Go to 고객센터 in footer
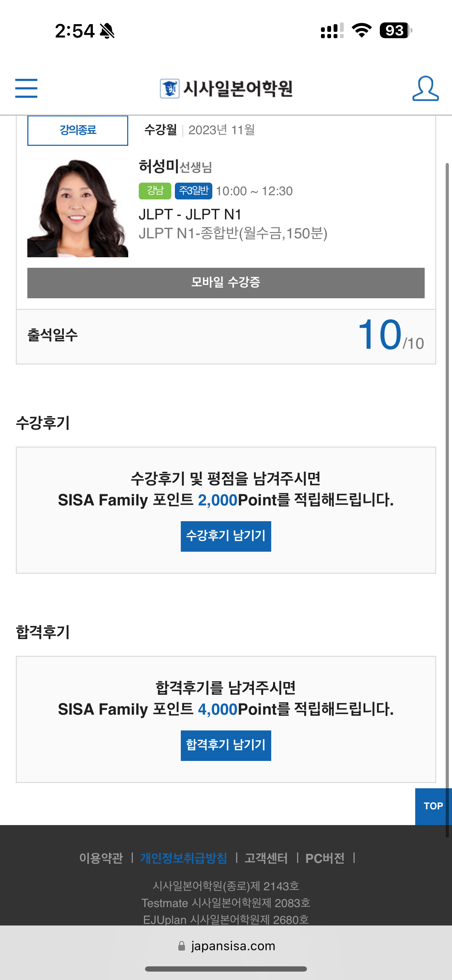452x980 pixels. [266, 858]
